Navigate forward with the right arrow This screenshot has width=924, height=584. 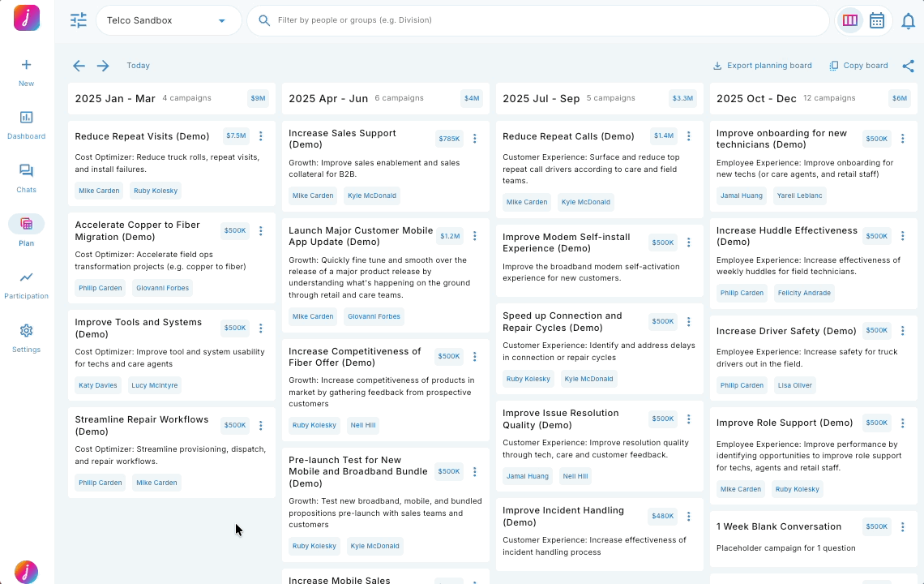102,66
